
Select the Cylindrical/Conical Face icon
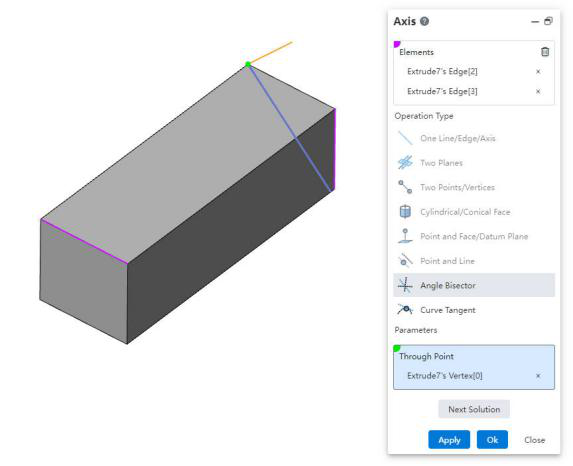pos(405,212)
